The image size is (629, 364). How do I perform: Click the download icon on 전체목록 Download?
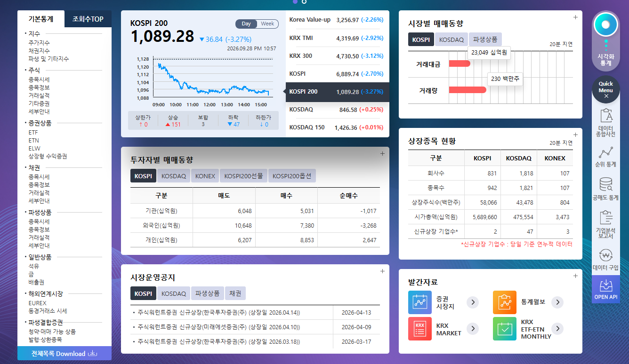[93, 354]
